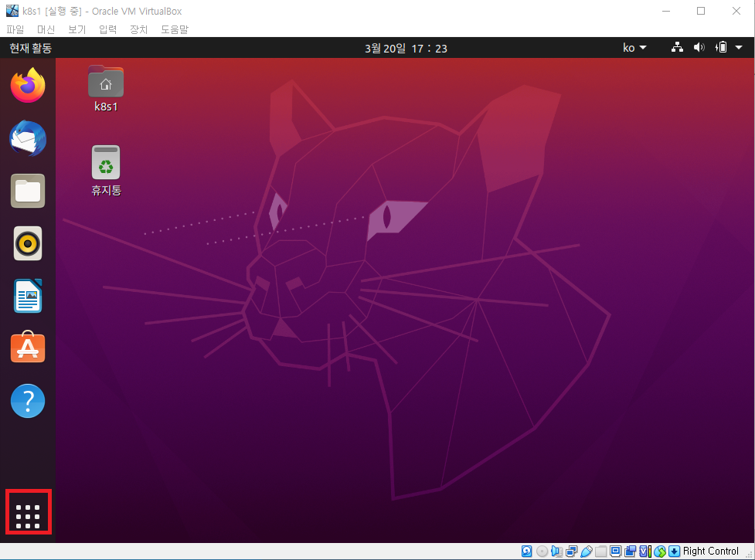Click VirtualBox hard disk activity icon

527,551
